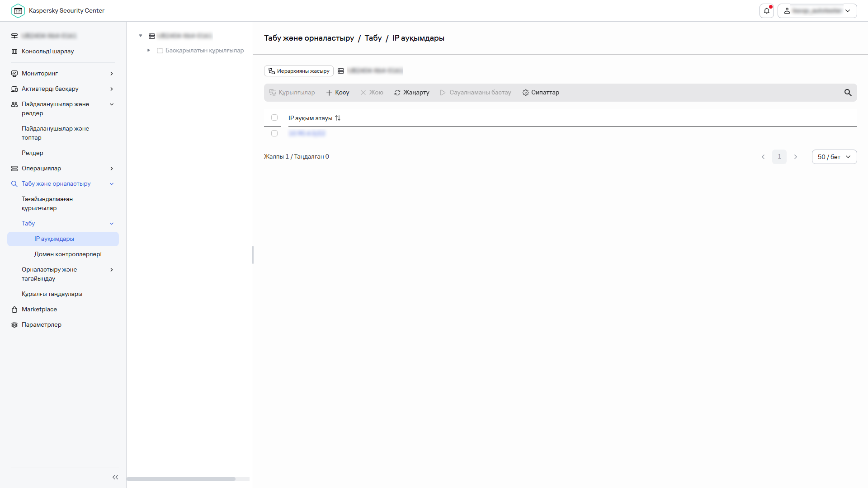868x488 pixels.
Task: Tick the select-all header checkbox
Action: [274, 117]
